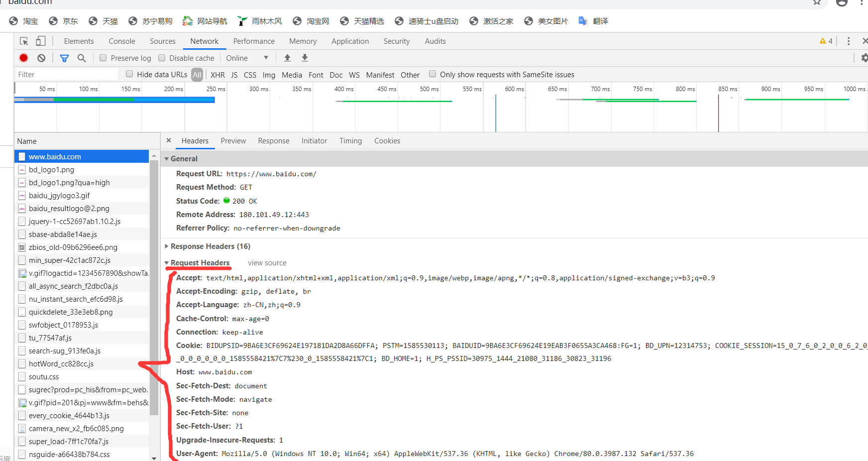Toggle the device toolbar icon
Screen dimensions: 868x461
click(41, 41)
